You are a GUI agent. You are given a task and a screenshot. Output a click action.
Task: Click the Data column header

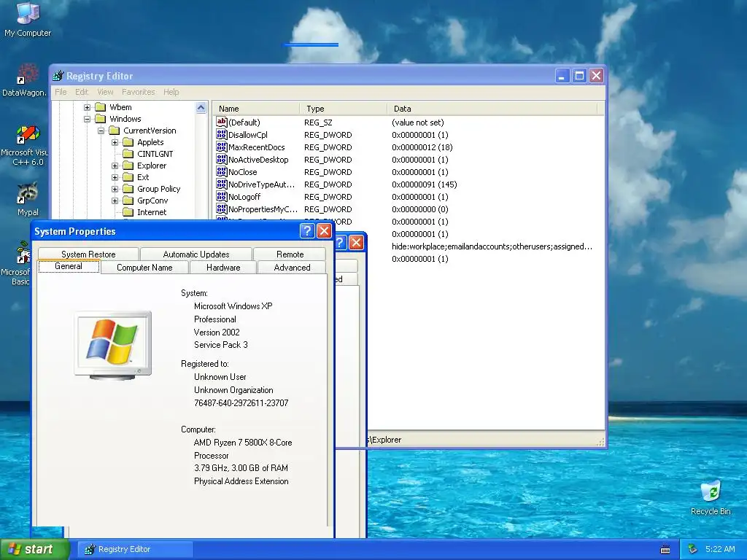(492, 109)
